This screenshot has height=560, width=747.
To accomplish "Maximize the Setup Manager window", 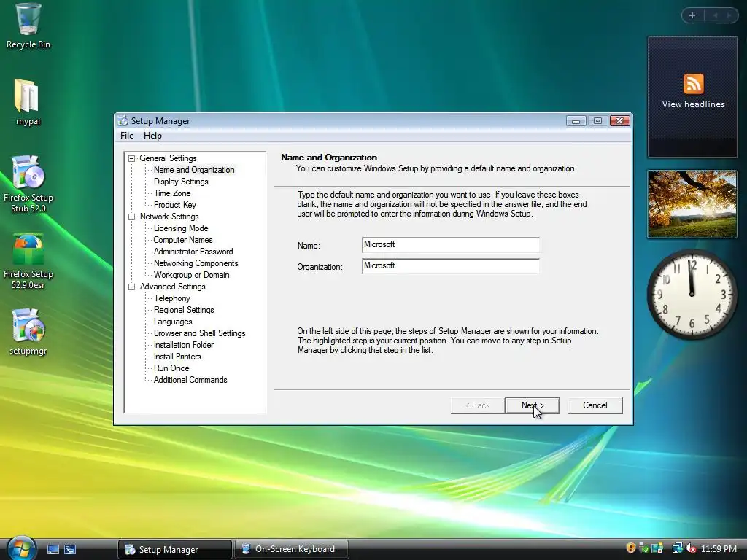I will point(597,121).
